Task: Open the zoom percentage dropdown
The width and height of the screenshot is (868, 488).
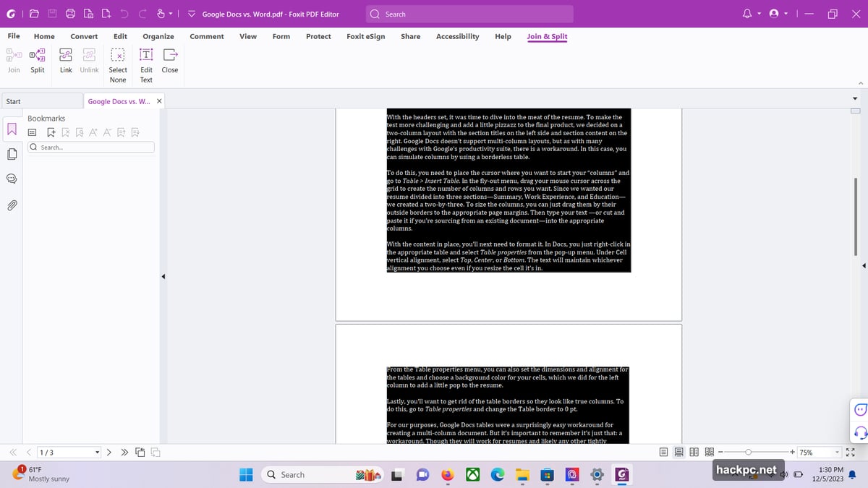Action: coord(836,452)
